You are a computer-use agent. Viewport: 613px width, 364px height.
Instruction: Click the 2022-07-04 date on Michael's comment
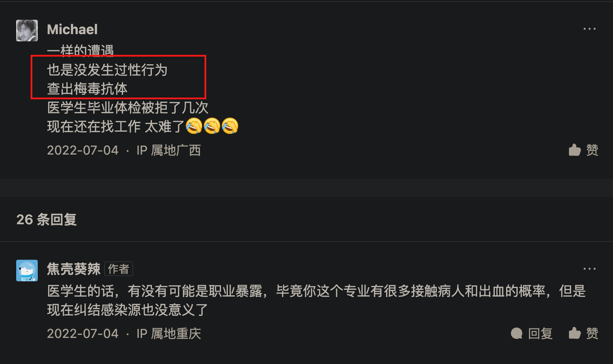coord(83,150)
